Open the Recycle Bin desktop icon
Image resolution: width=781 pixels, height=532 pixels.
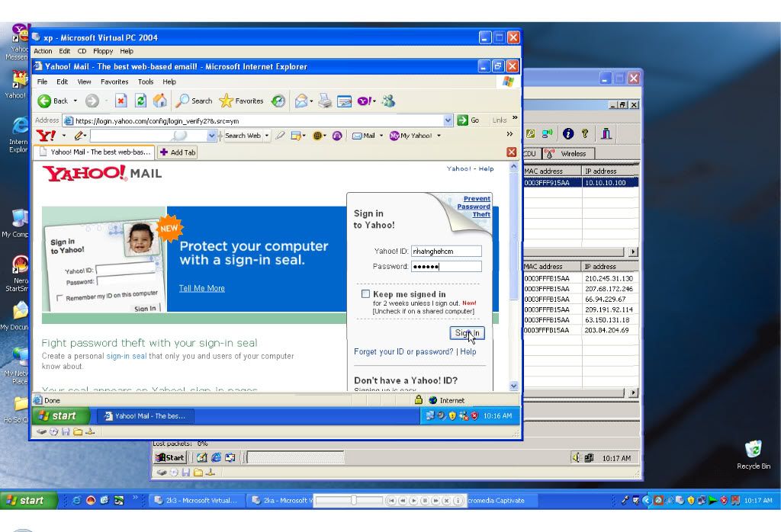753,455
